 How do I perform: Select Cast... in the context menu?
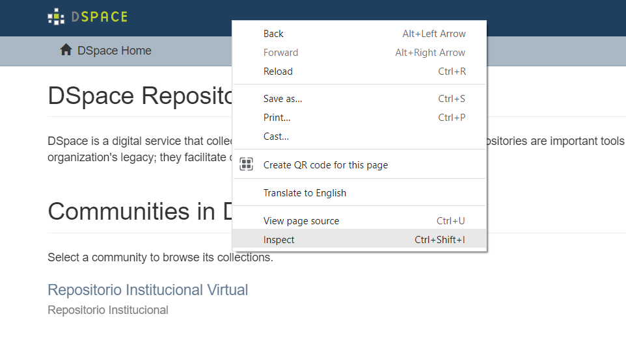point(359,136)
